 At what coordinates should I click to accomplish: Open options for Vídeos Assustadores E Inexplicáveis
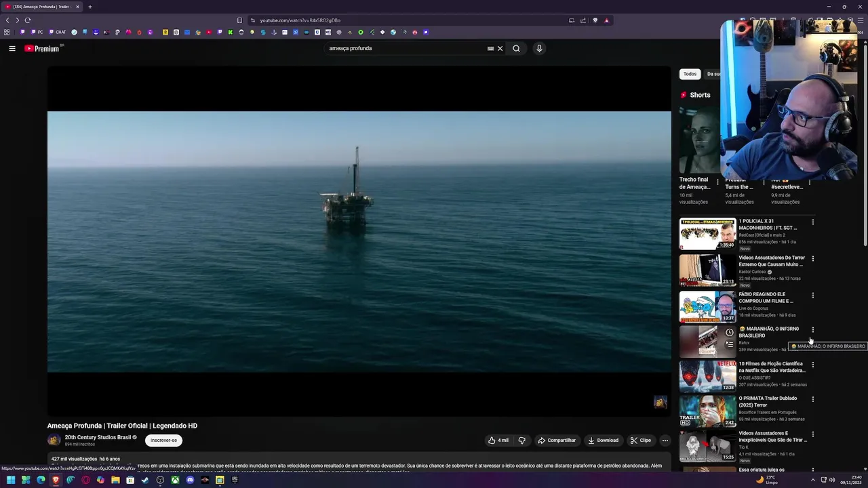[x=812, y=434]
